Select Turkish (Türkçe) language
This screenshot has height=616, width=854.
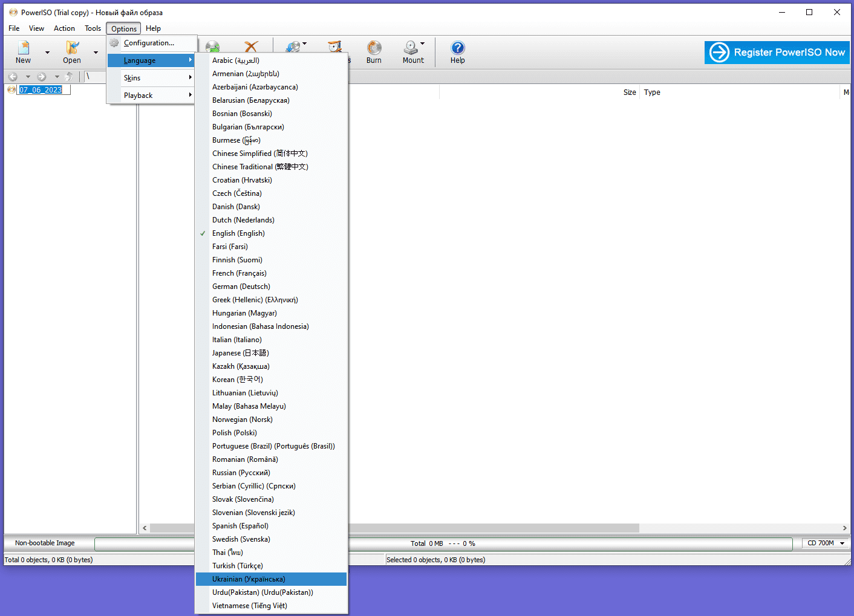272,566
